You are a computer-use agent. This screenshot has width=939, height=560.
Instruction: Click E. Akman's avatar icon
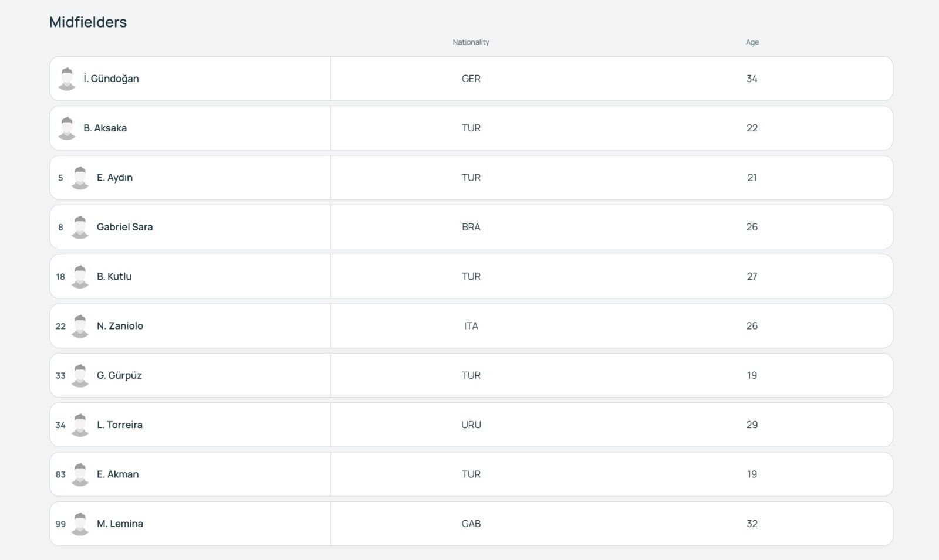(x=80, y=474)
